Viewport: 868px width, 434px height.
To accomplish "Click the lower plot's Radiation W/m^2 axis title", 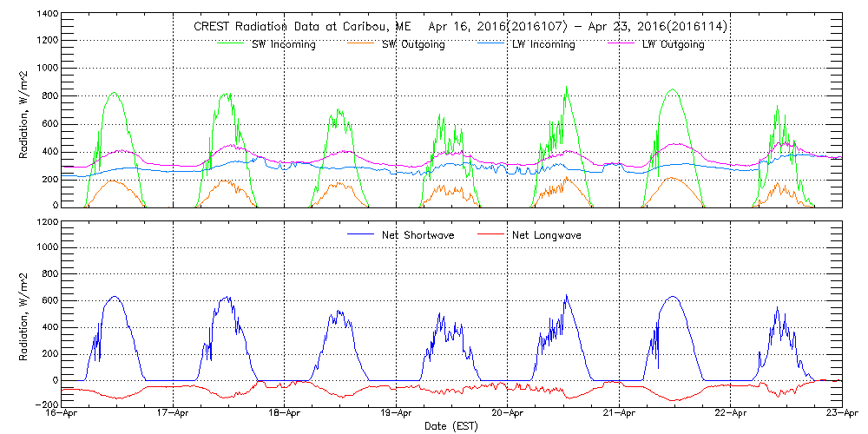I will [25, 313].
